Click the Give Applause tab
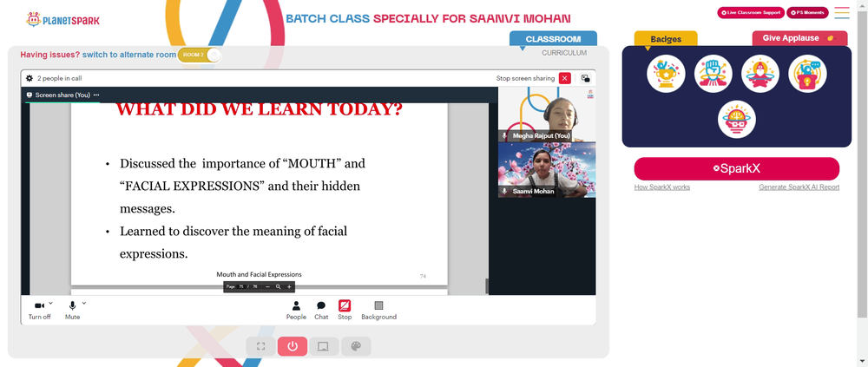The width and height of the screenshot is (868, 367). tap(799, 38)
